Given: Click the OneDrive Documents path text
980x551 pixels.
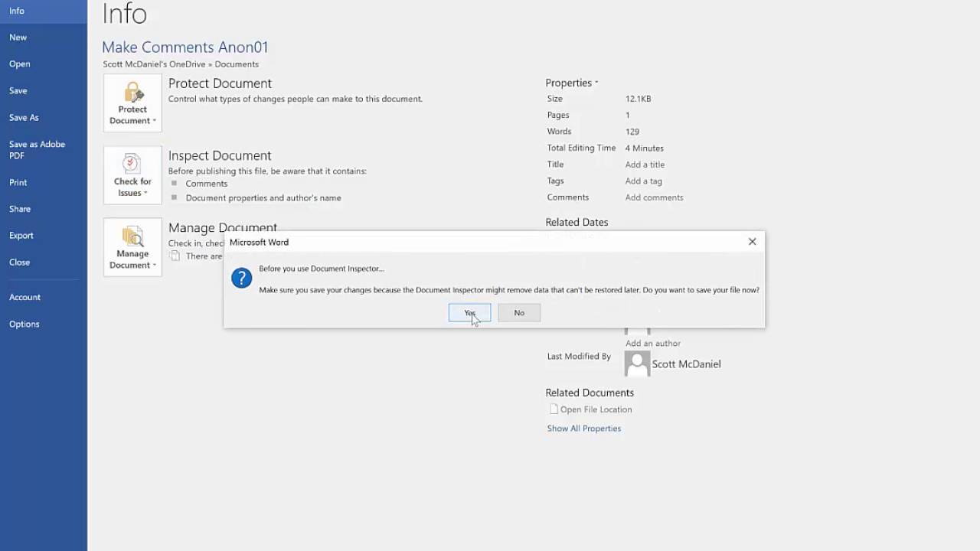Looking at the screenshot, I should click(181, 64).
